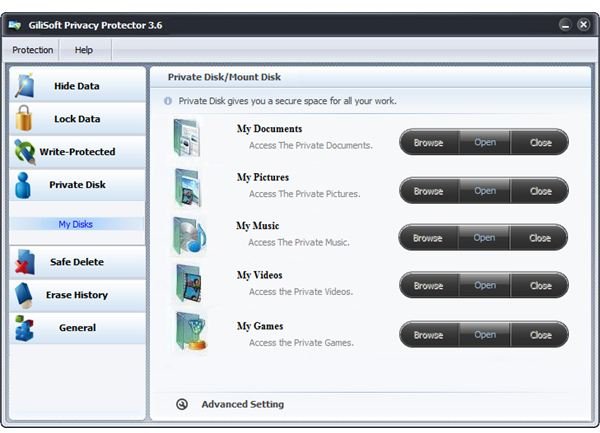Click the info icon beside Private Disk description
600x433 pixels.
[168, 101]
